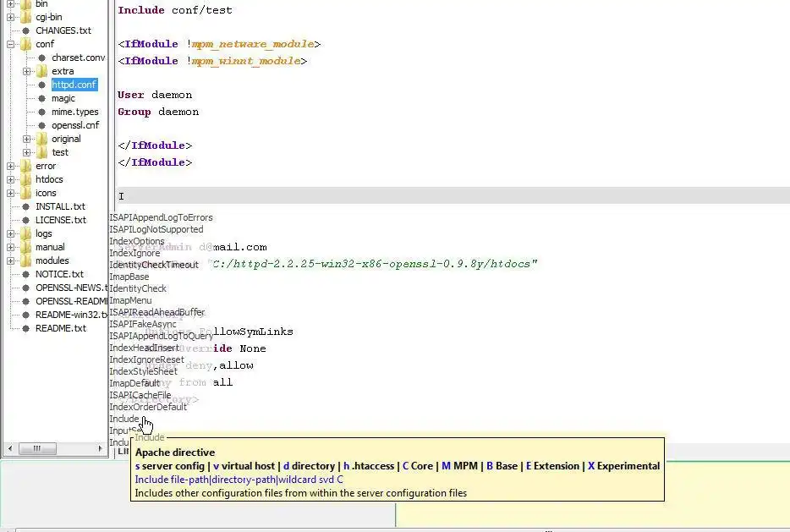Expand the manual folder node

10,247
